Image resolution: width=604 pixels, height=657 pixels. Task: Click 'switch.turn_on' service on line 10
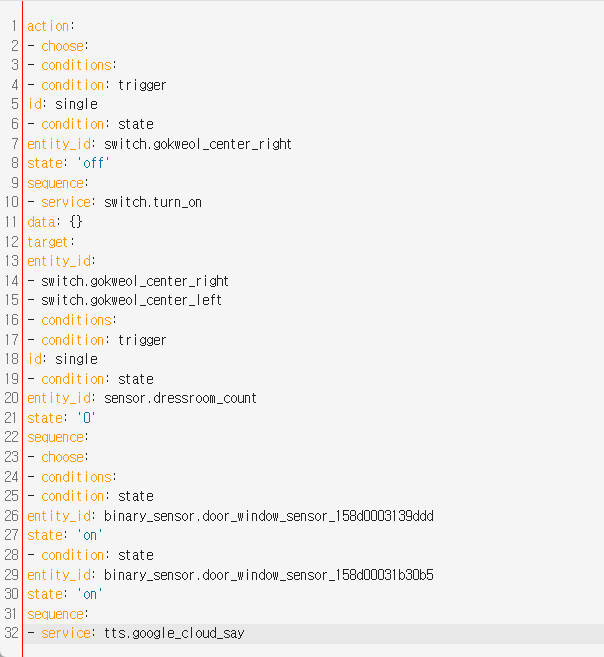pos(153,202)
